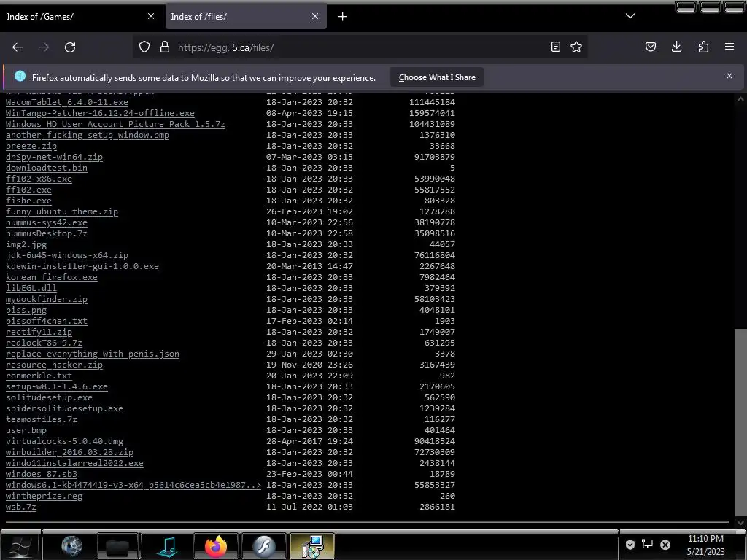Download WacomTablet_6.4.0-11.exe
The height and width of the screenshot is (560, 747).
(x=66, y=102)
